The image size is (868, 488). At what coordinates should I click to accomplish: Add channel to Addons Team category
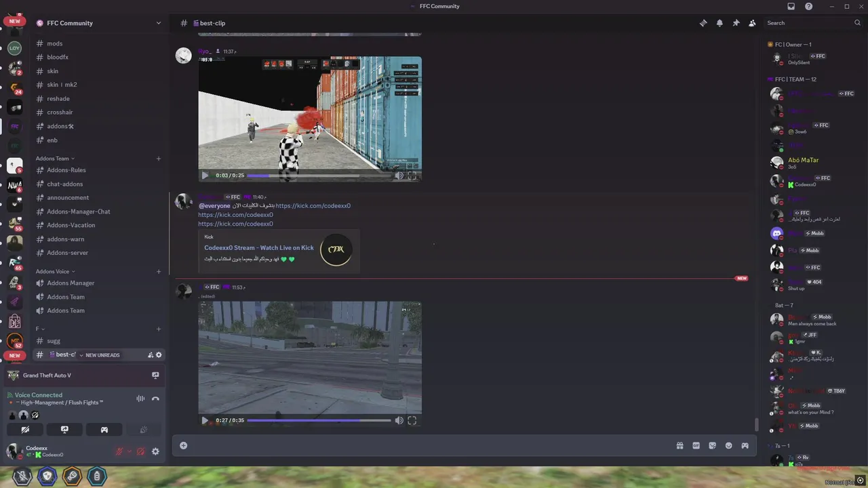tap(159, 159)
